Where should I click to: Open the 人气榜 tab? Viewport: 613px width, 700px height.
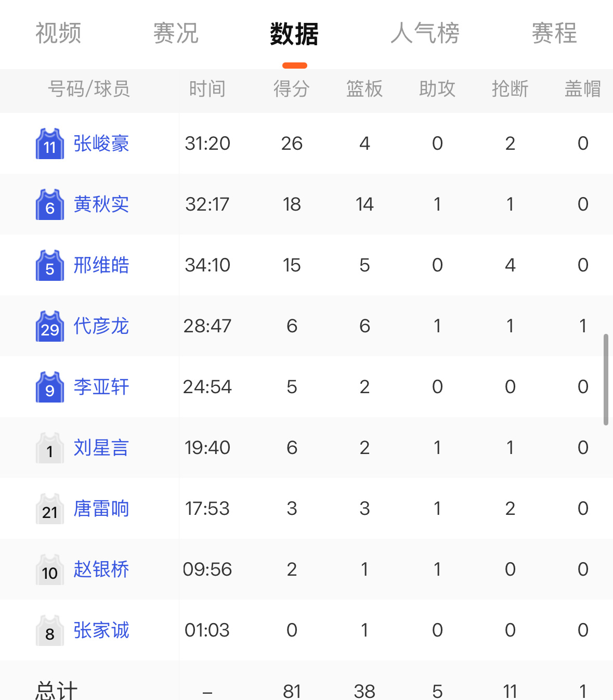tap(425, 34)
